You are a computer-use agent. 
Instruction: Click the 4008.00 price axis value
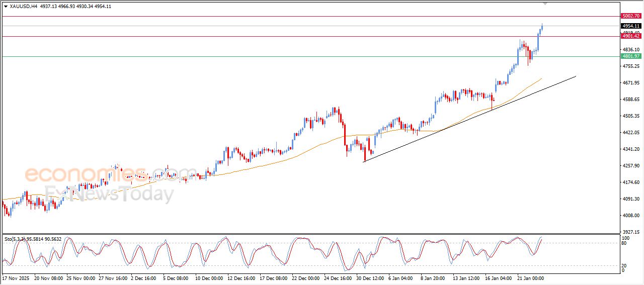point(630,216)
